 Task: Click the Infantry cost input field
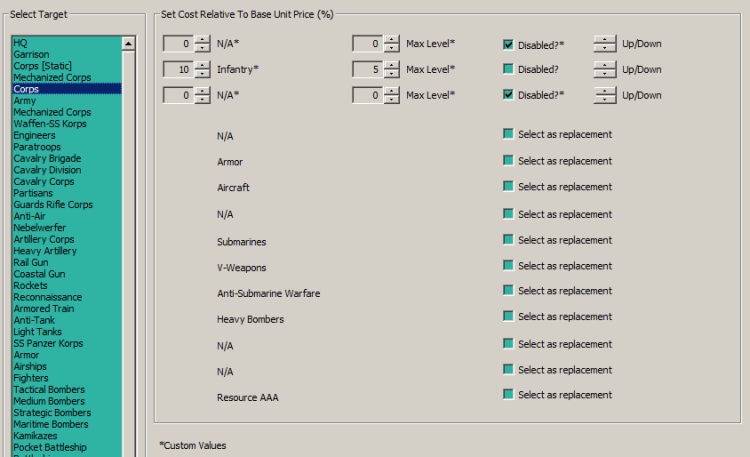178,70
